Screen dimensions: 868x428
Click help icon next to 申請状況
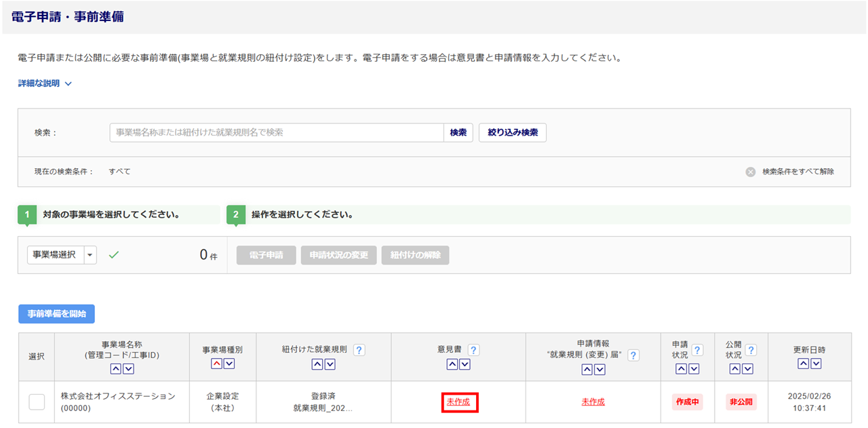click(697, 350)
